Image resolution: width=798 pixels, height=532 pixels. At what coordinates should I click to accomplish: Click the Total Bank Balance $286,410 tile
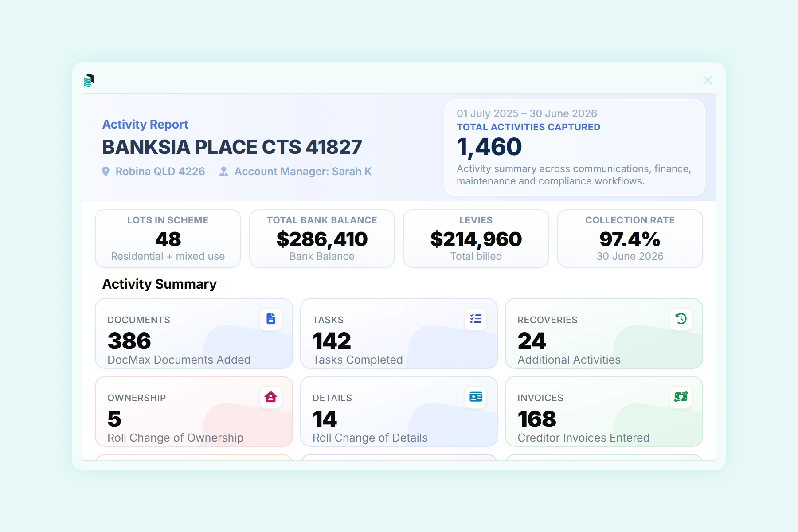click(322, 239)
